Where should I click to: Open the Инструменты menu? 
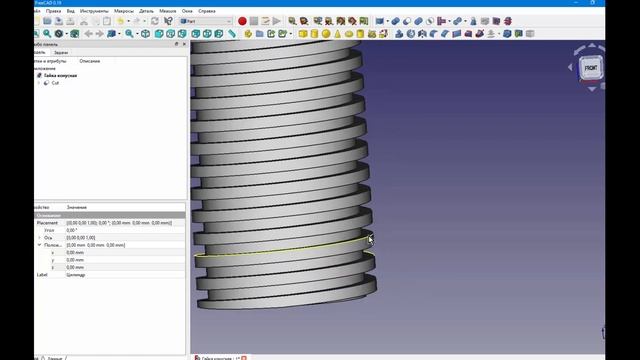[x=94, y=11]
